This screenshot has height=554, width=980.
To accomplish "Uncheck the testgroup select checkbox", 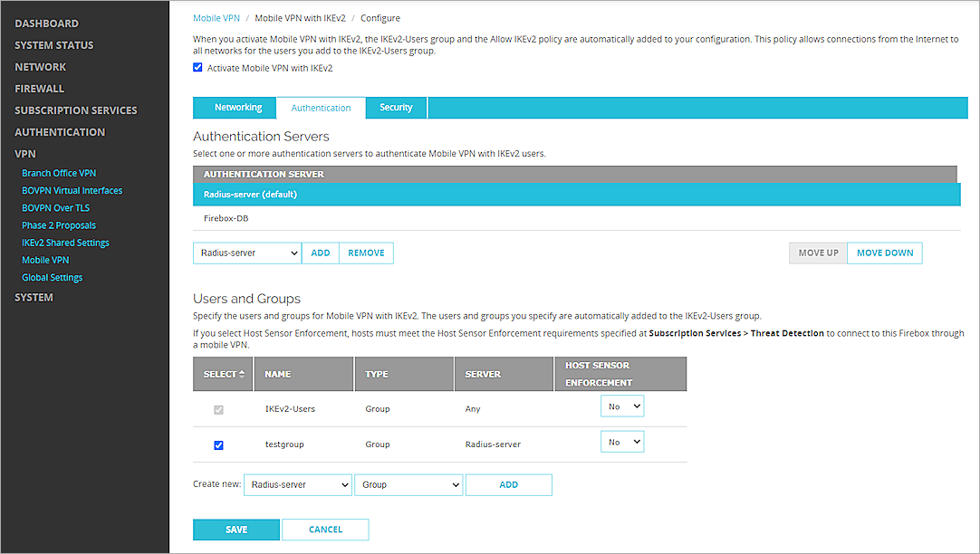I will point(218,444).
